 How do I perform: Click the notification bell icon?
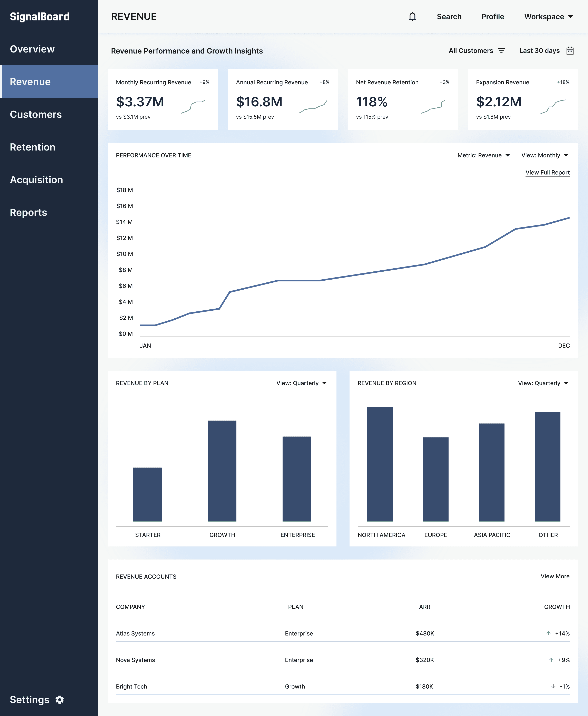(412, 17)
